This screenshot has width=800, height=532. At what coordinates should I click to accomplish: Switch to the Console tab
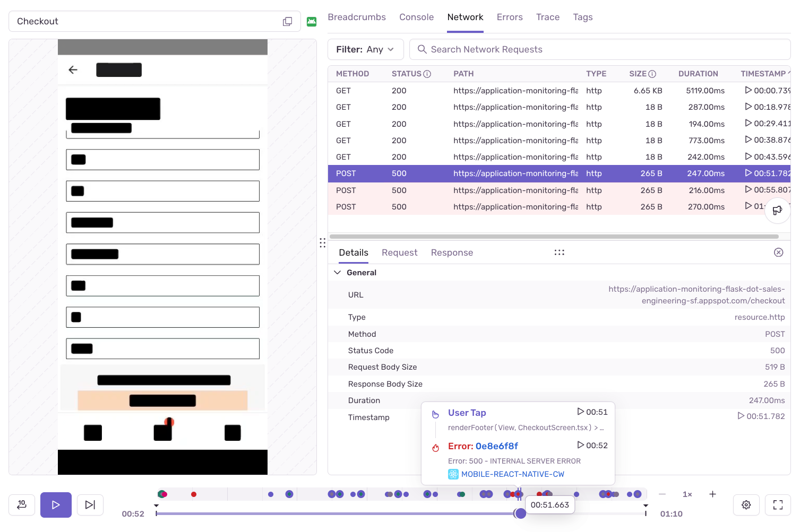[x=416, y=17]
